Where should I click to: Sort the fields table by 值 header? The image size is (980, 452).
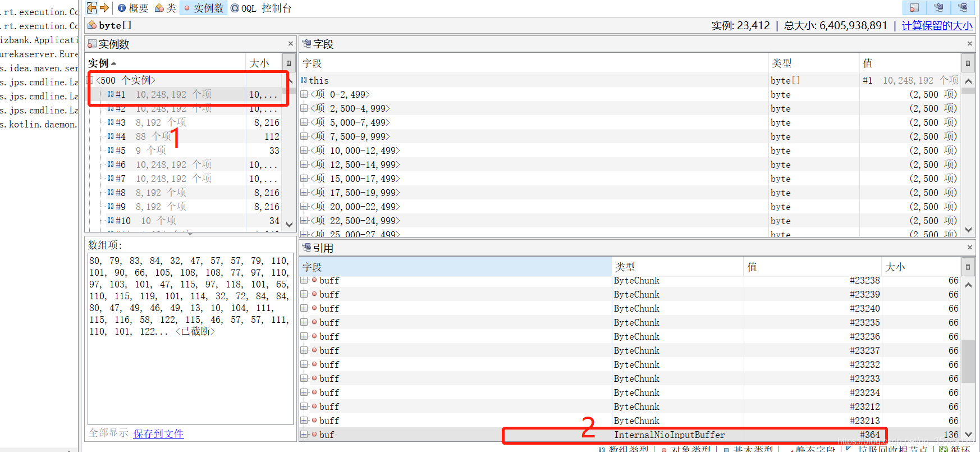click(x=910, y=63)
